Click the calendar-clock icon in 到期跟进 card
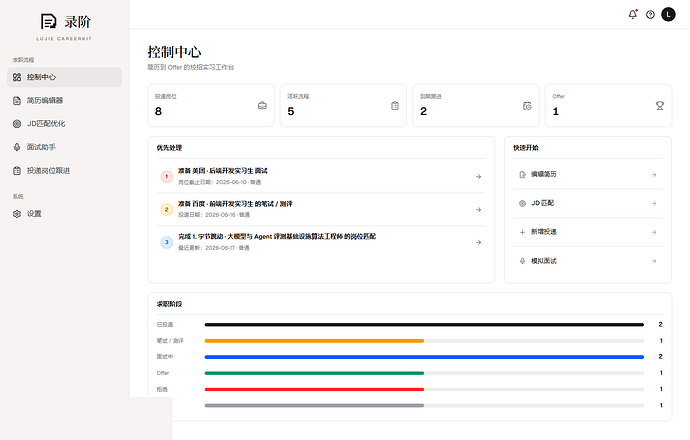This screenshot has width=690, height=440. 527,106
